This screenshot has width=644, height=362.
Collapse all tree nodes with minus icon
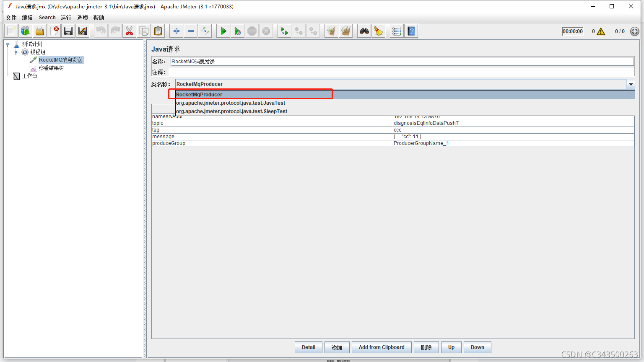[191, 31]
